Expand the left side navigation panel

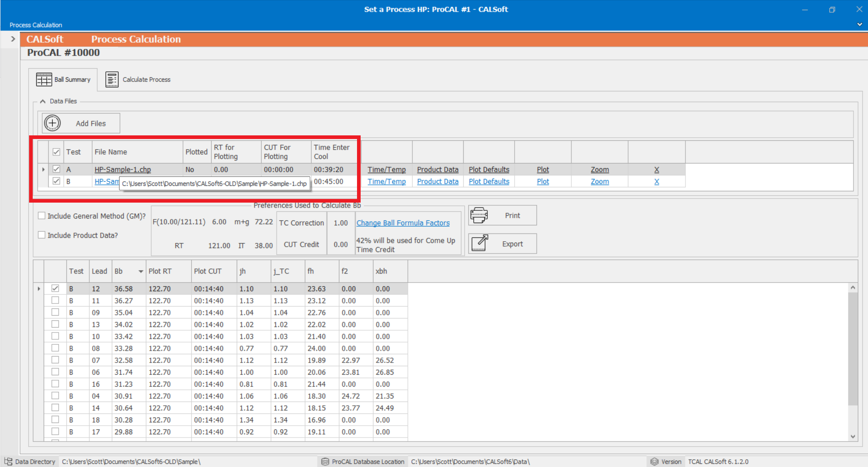[x=13, y=39]
